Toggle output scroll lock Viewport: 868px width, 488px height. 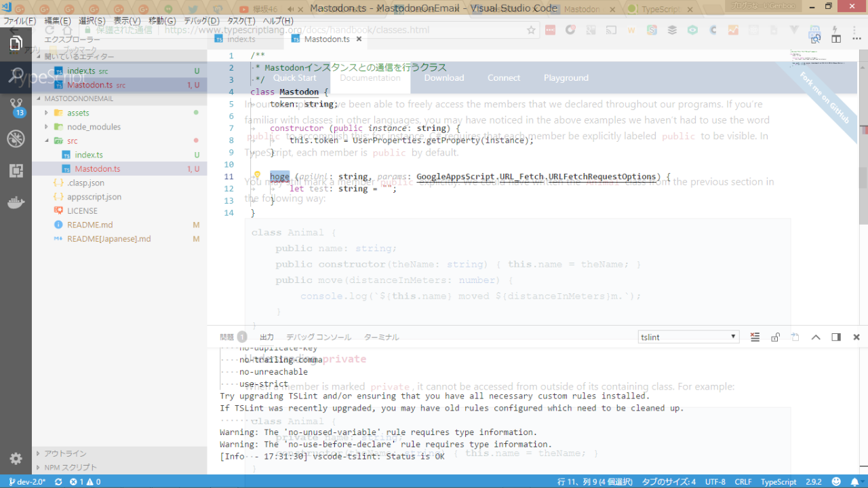775,337
